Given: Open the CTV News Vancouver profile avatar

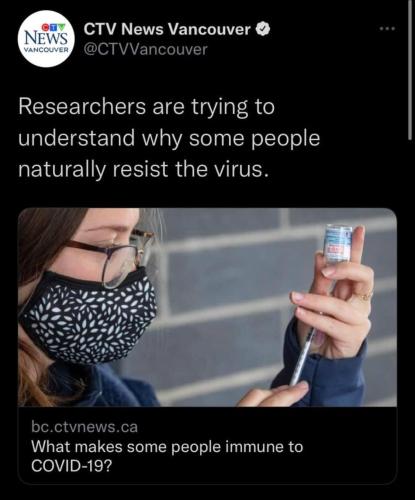Looking at the screenshot, I should pos(46,39).
